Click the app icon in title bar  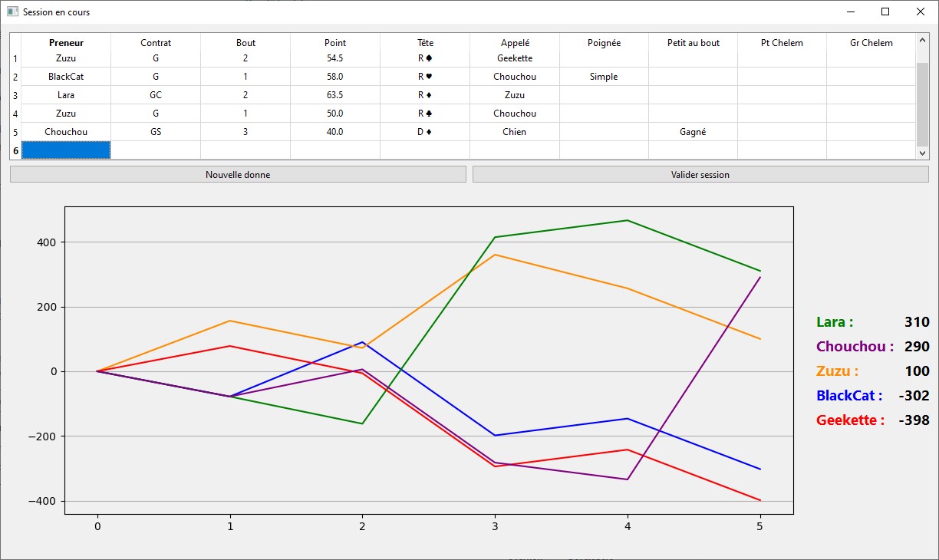tap(12, 12)
